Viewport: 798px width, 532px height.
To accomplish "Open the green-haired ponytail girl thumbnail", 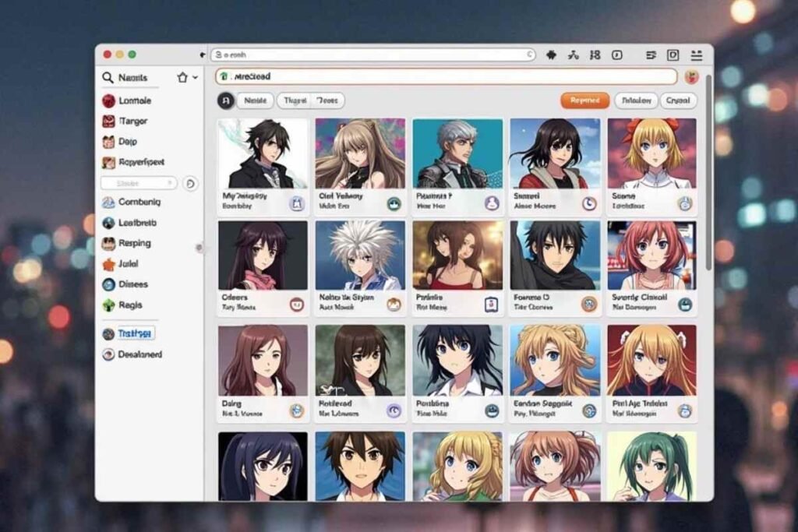I will 651,467.
